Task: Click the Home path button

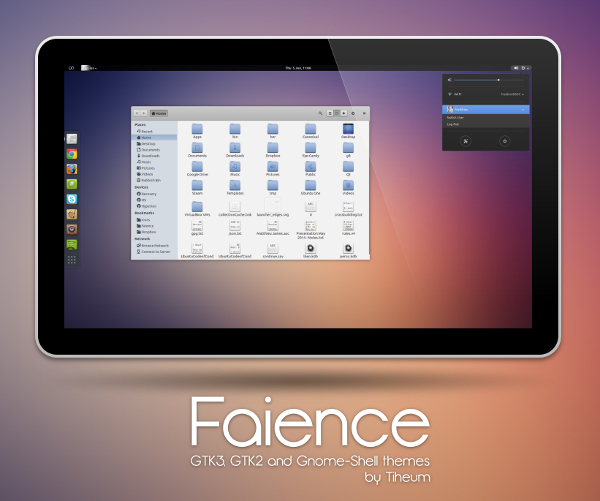Action: tap(159, 113)
